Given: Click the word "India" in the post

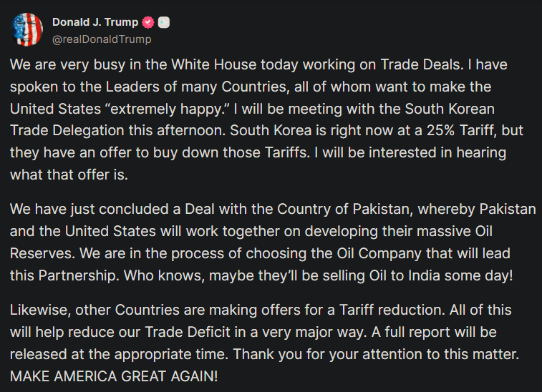Looking at the screenshot, I should 424,275.
